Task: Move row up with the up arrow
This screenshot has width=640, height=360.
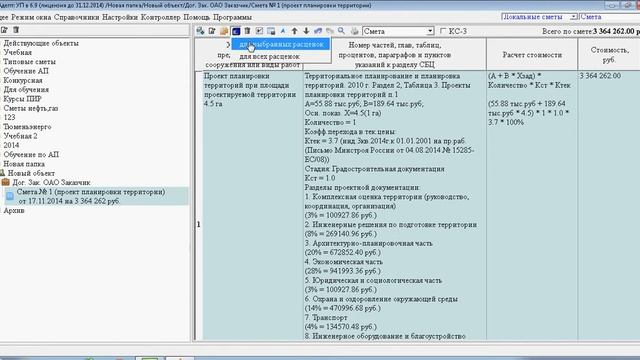Action: (x=294, y=31)
